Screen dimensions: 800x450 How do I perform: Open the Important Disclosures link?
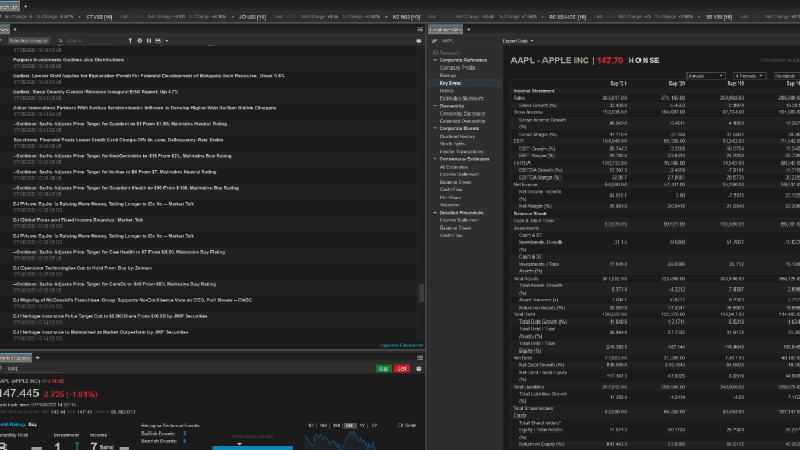tap(401, 345)
